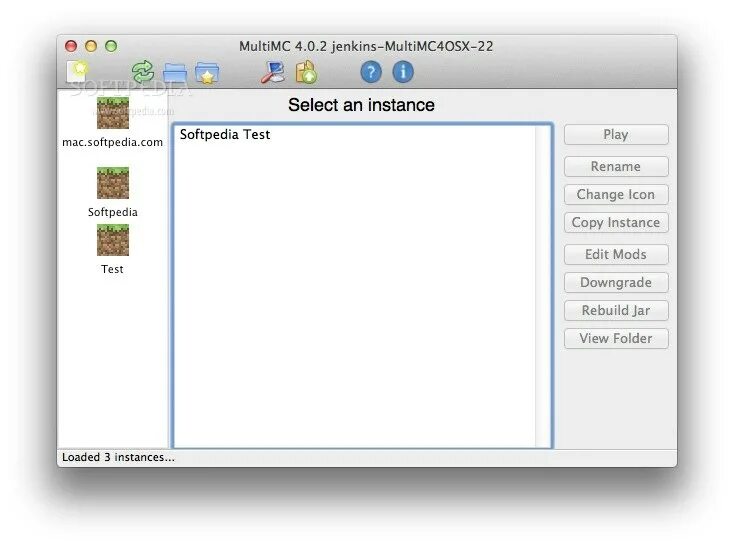Click the Add new instance toolbar icon

point(78,72)
